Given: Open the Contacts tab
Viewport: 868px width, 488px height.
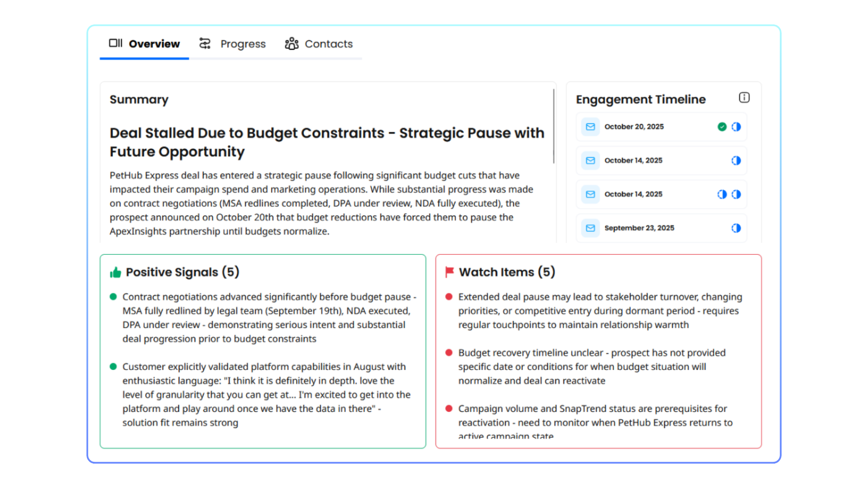Looking at the screenshot, I should (x=328, y=44).
